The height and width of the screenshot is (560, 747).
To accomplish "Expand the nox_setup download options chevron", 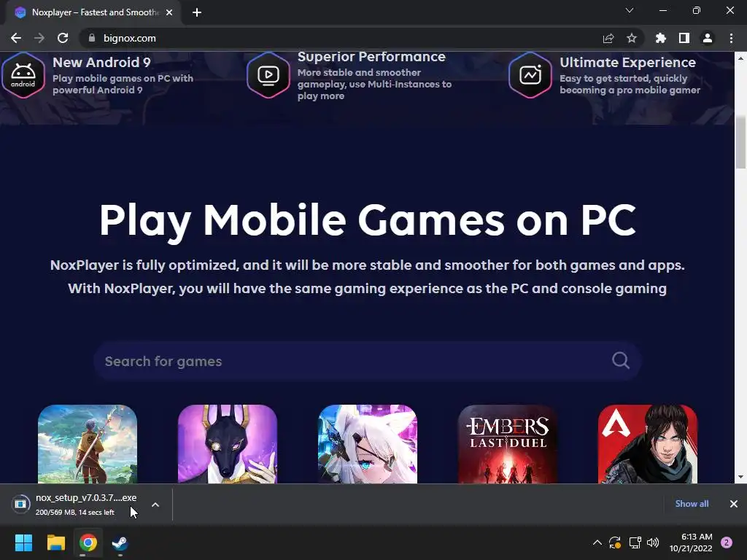I will pyautogui.click(x=155, y=505).
